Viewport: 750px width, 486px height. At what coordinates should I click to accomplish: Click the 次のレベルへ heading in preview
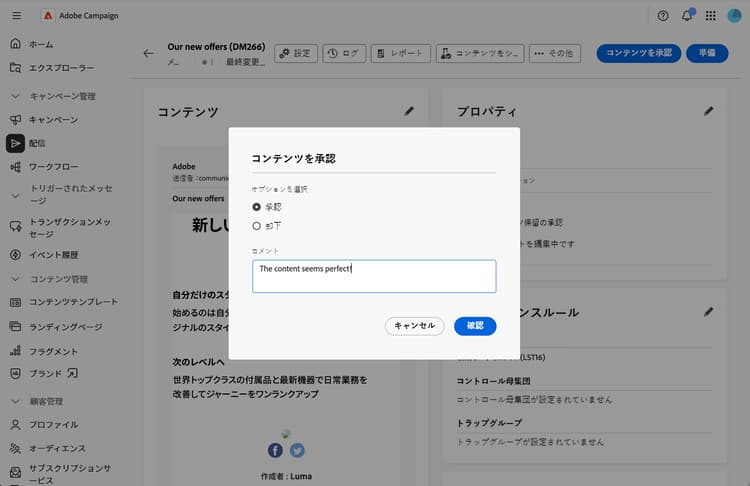coord(199,362)
